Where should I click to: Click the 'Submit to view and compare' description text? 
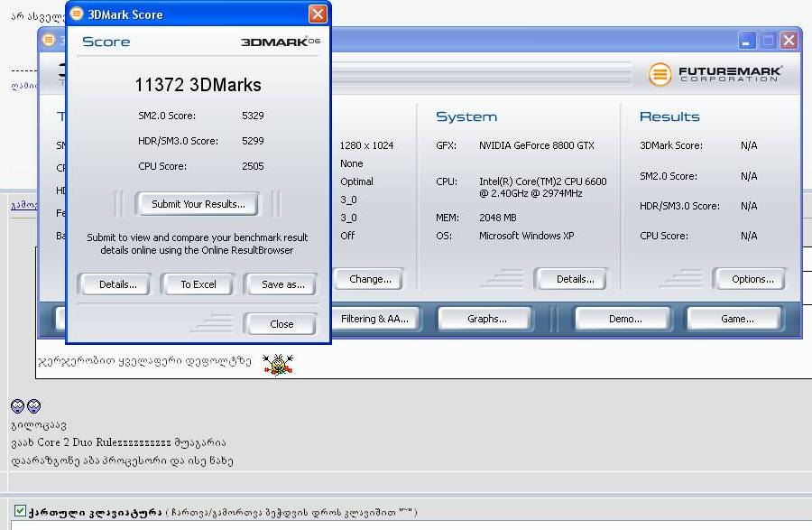point(198,244)
